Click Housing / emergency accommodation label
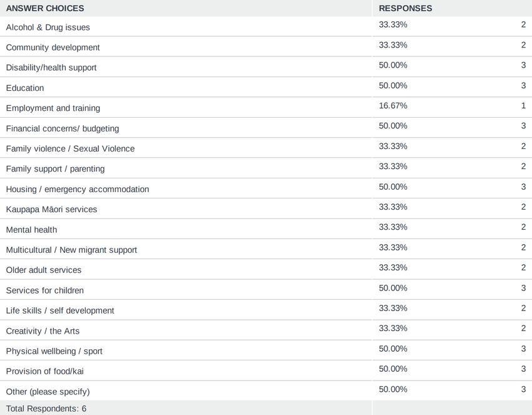This screenshot has height=415, width=532. click(x=78, y=189)
